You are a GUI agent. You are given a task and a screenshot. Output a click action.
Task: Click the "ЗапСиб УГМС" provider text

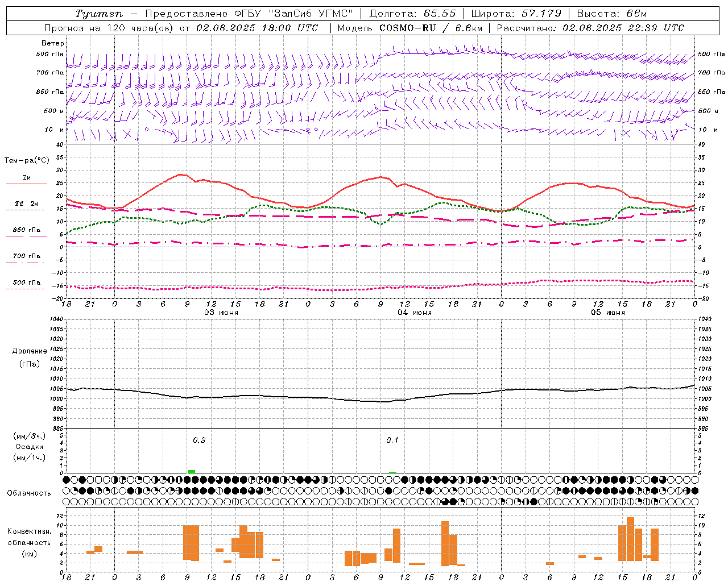coord(311,14)
